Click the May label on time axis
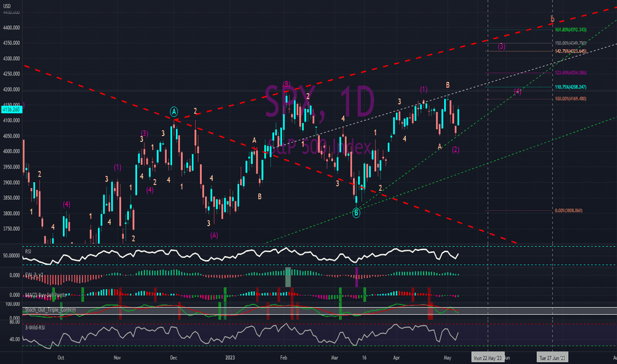Screen dimensions: 617x364 click(448, 357)
